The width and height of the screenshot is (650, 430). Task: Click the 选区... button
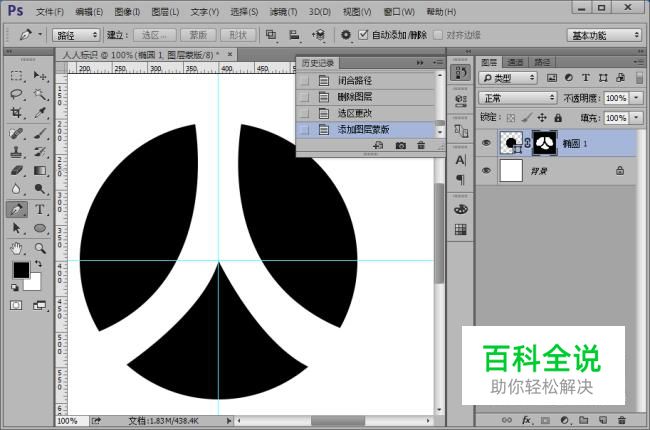point(155,35)
